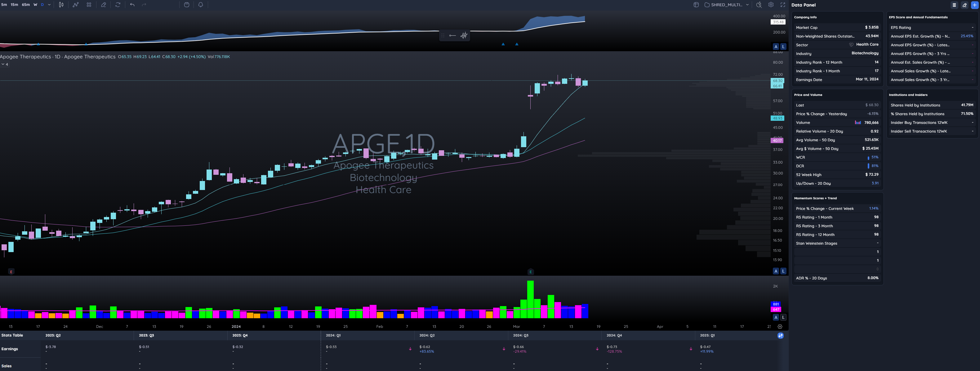Expand the timeframe dropdown arrow
This screenshot has height=371, width=980.
(49, 5)
